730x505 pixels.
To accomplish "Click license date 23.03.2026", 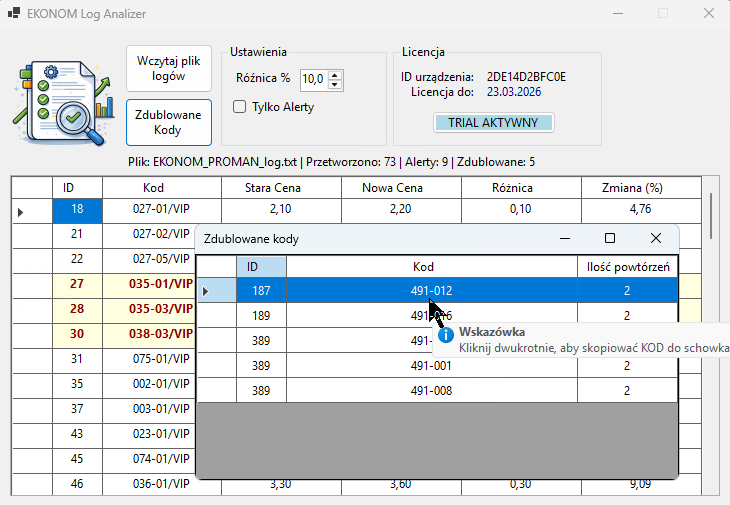I will tap(514, 92).
